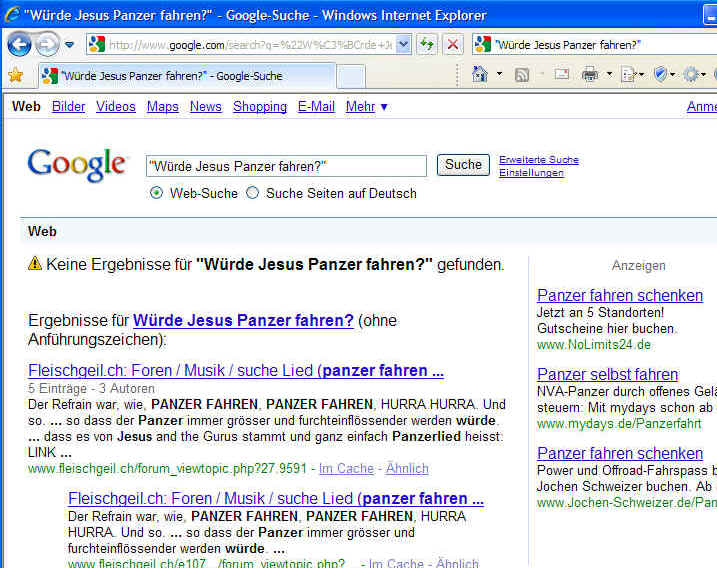The image size is (717, 568).
Task: Click the address bar URL field
Action: pyautogui.click(x=250, y=45)
